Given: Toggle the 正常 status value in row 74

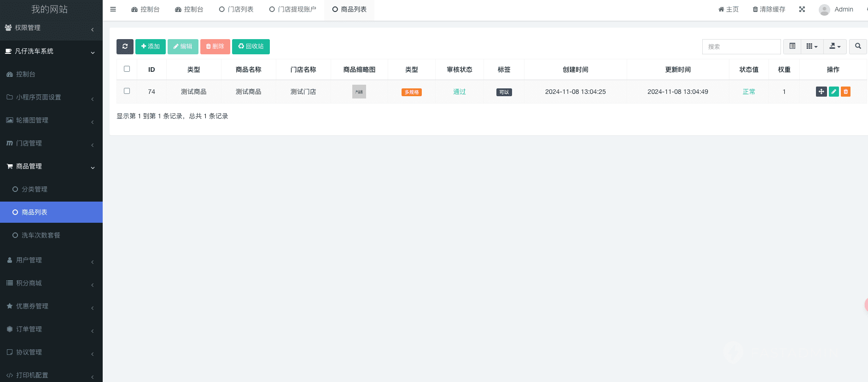Looking at the screenshot, I should pyautogui.click(x=749, y=92).
